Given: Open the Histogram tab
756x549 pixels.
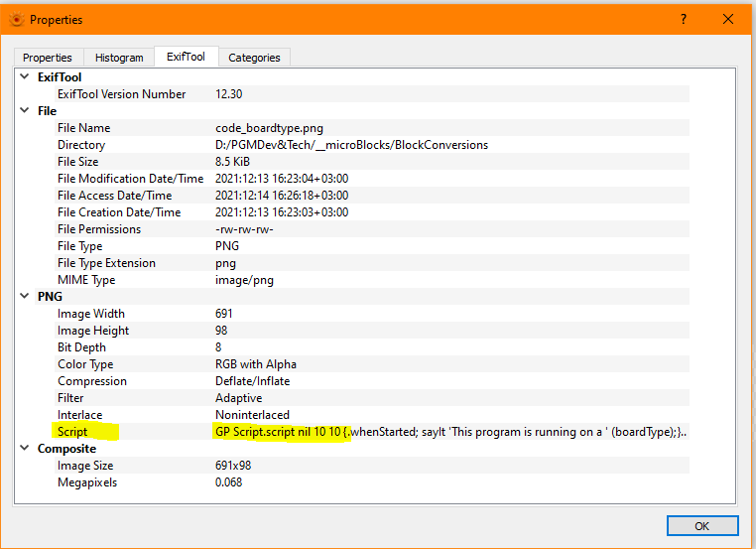Looking at the screenshot, I should point(119,58).
